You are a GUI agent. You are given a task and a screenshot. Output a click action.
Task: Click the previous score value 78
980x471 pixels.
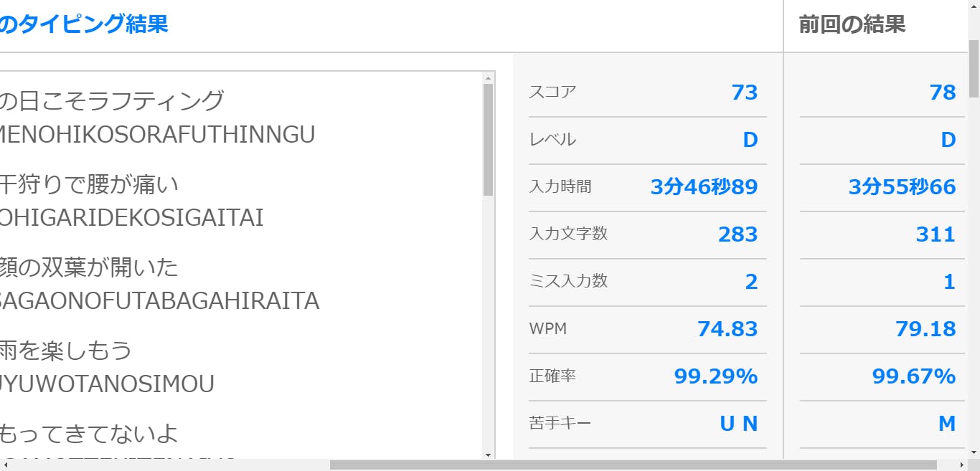point(942,92)
